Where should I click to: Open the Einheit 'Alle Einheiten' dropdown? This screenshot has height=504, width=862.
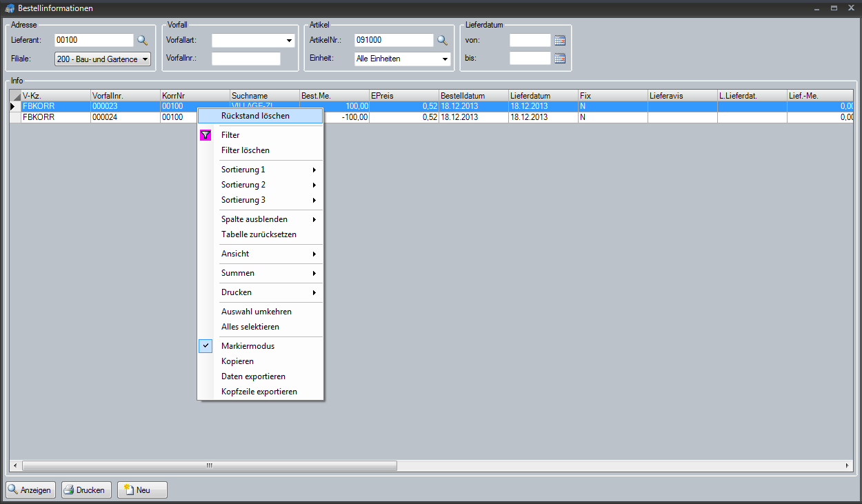tap(402, 59)
